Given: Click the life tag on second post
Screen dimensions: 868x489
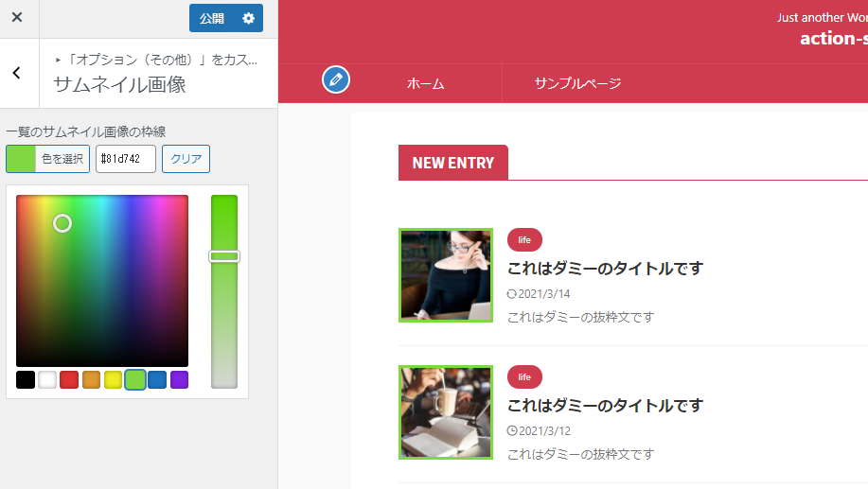Looking at the screenshot, I should click(524, 376).
